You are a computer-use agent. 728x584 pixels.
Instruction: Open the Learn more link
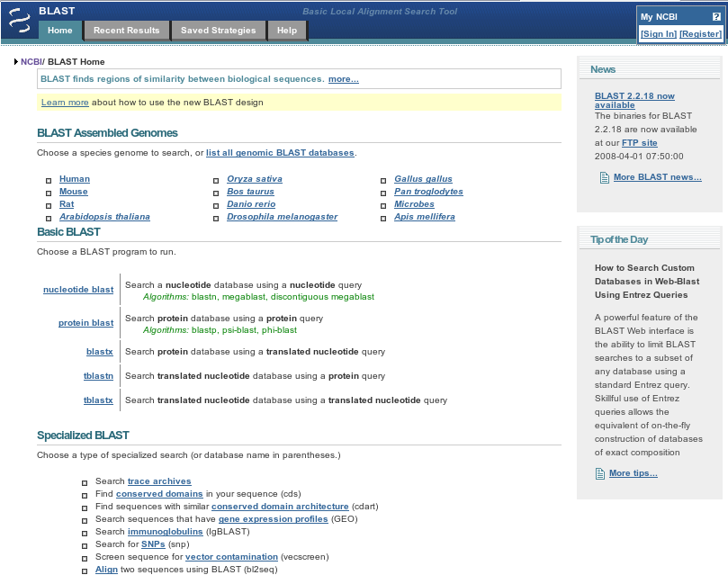[x=65, y=102]
